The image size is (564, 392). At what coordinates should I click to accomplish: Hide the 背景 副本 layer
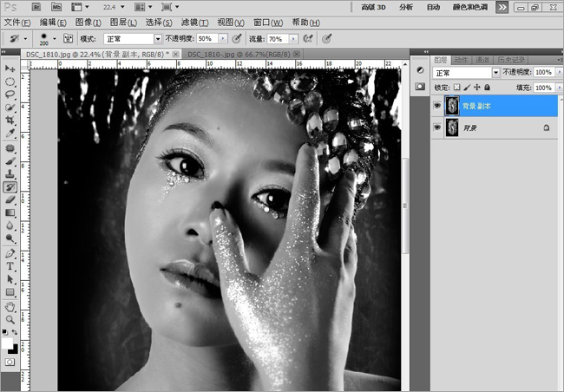coord(437,106)
